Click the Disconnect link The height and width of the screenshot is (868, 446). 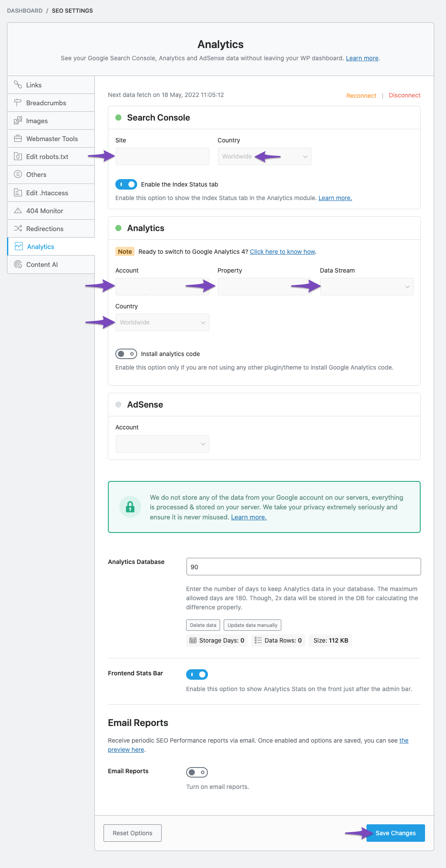pos(405,95)
